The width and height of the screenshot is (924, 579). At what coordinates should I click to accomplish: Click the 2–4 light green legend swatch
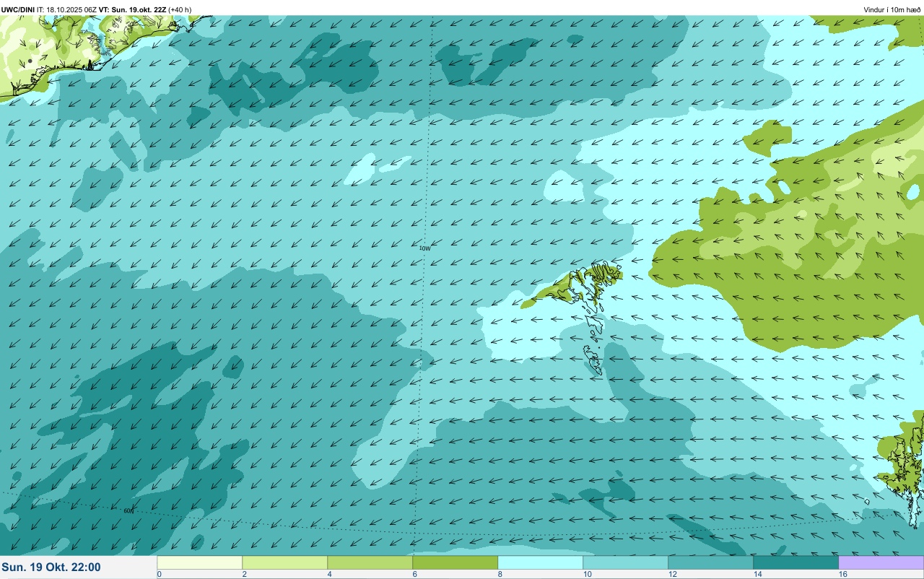(x=284, y=562)
